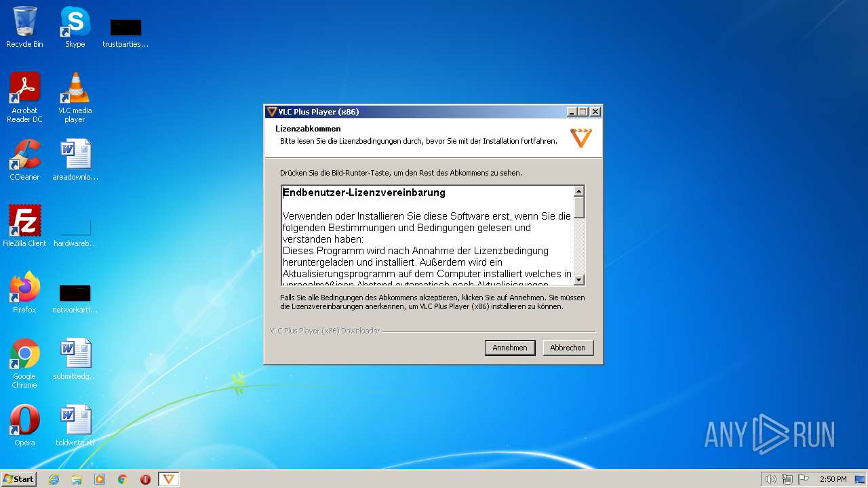The height and width of the screenshot is (488, 868).
Task: Launch CCleaner from the desktop
Action: tap(24, 160)
